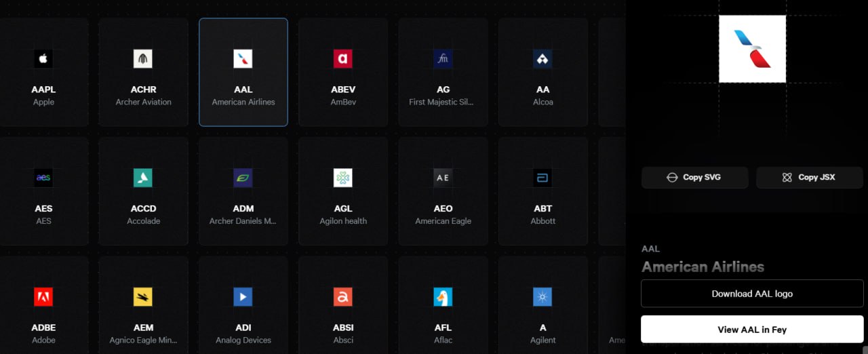The width and height of the screenshot is (868, 354).
Task: Select the Archer Daniels Midland ADM tile
Action: click(x=243, y=191)
